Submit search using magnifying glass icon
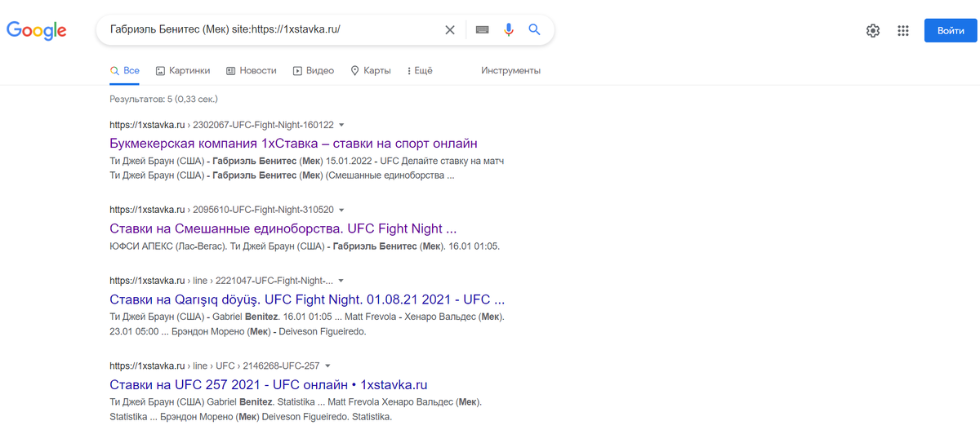Image resolution: width=980 pixels, height=430 pixels. coord(535,30)
